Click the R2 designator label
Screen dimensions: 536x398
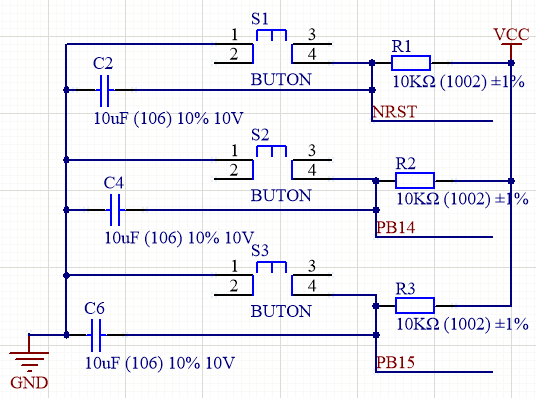pyautogui.click(x=405, y=163)
